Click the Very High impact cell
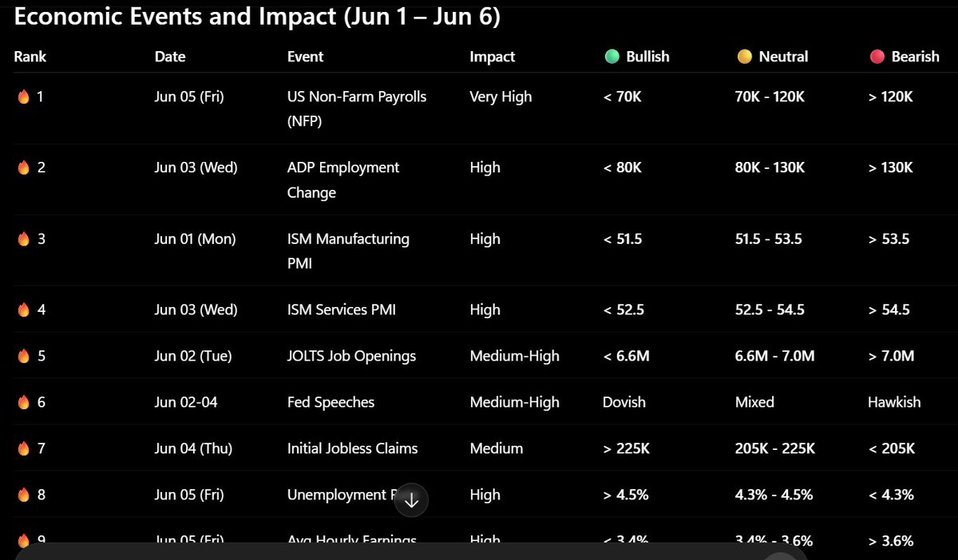958x560 pixels. click(x=501, y=97)
